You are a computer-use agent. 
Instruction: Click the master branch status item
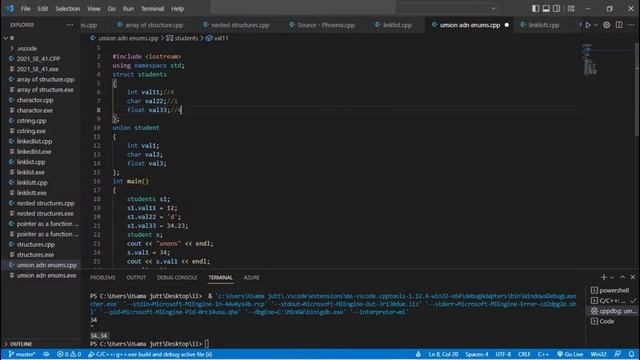click(22, 354)
